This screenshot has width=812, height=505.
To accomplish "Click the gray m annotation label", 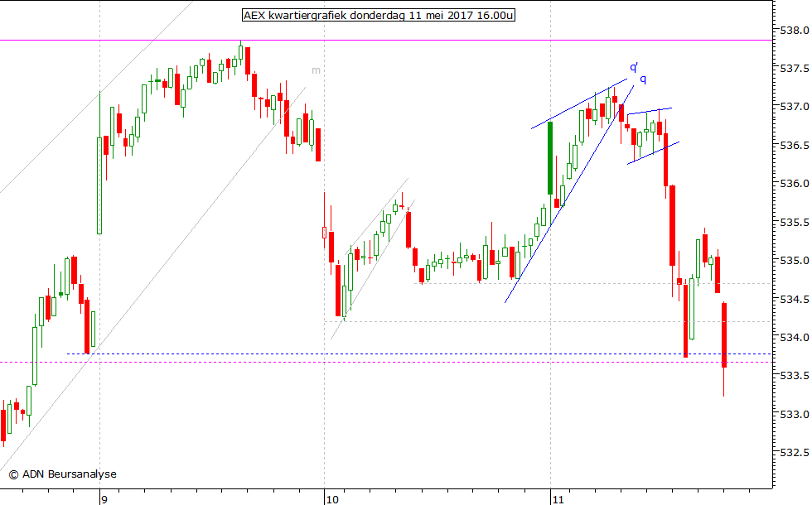I will (316, 70).
